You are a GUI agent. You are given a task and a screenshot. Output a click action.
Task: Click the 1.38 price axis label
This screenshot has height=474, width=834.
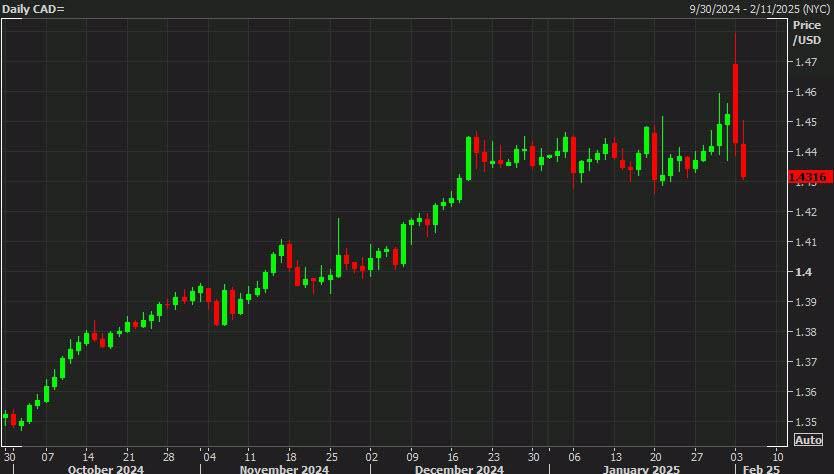pos(806,332)
